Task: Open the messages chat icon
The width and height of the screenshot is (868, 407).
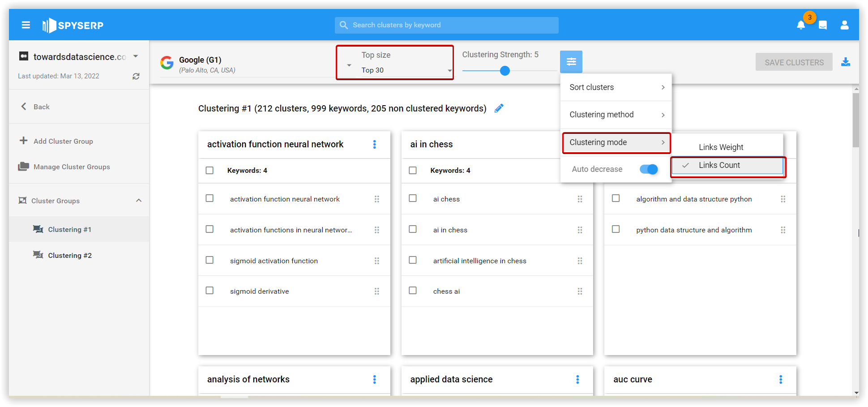Action: tap(823, 25)
